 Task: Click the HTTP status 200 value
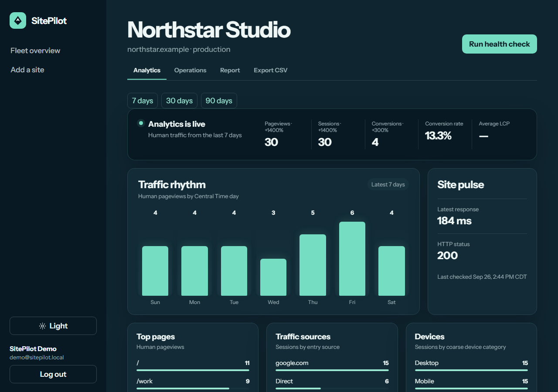tap(447, 256)
